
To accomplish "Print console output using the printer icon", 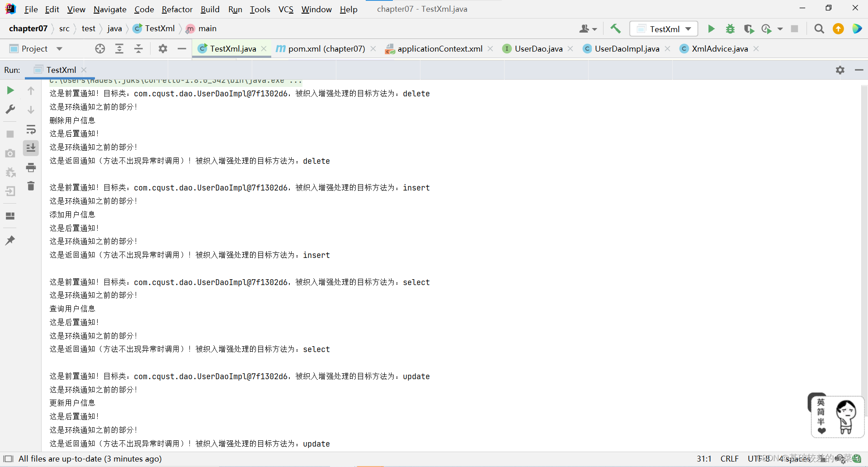I will tap(31, 167).
